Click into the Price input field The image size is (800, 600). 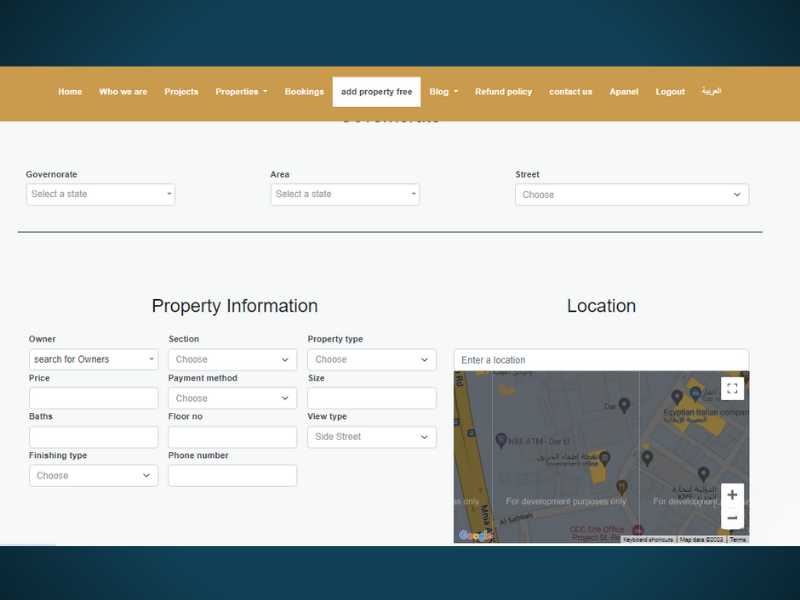[x=93, y=397]
